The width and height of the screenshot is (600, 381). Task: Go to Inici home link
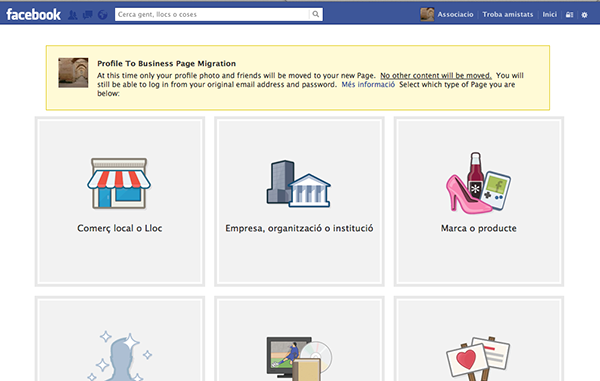point(549,14)
